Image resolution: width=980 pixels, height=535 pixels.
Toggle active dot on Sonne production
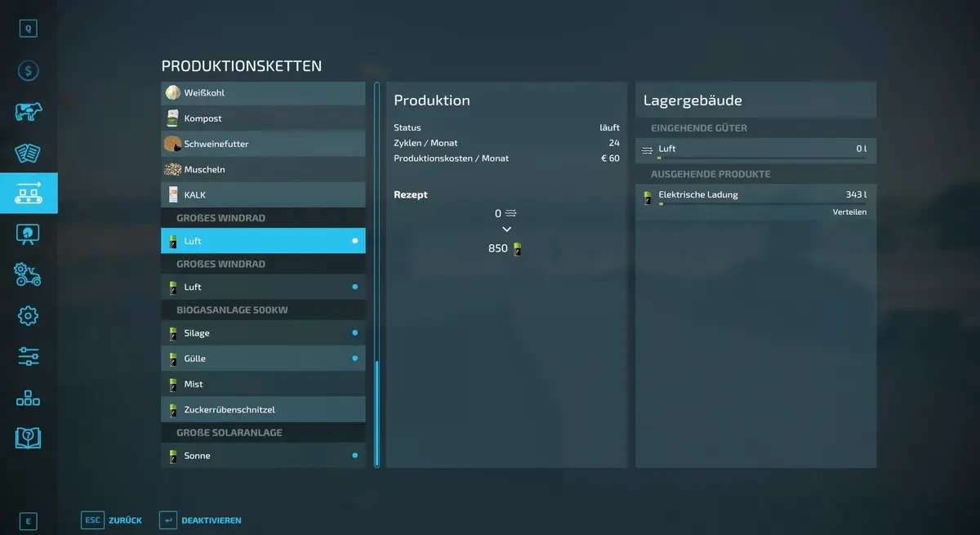click(354, 456)
